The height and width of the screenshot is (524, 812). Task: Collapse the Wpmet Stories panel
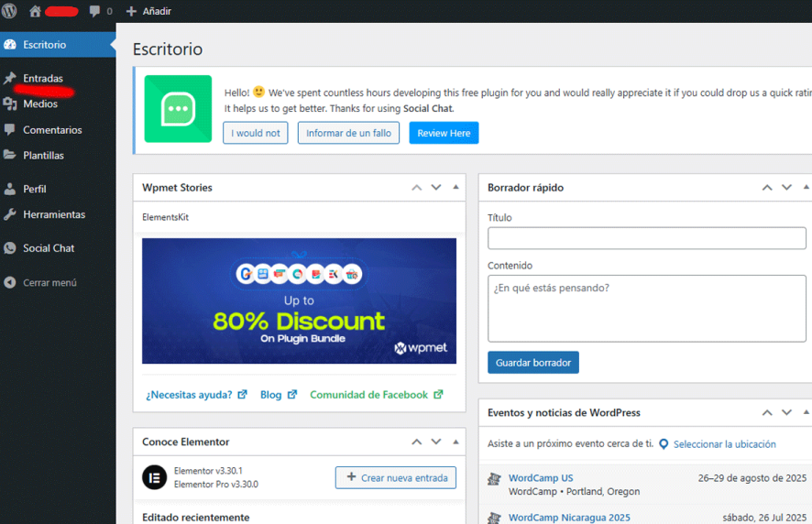coord(455,188)
